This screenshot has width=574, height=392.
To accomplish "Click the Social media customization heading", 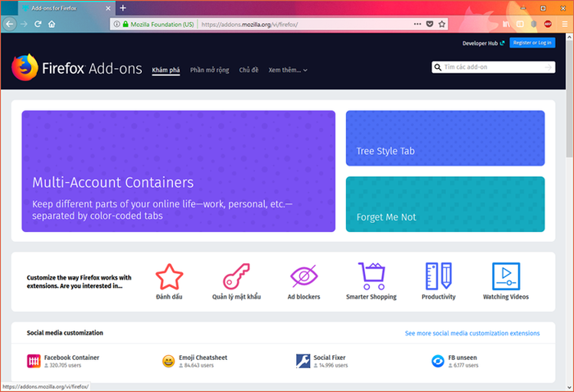I will [65, 333].
